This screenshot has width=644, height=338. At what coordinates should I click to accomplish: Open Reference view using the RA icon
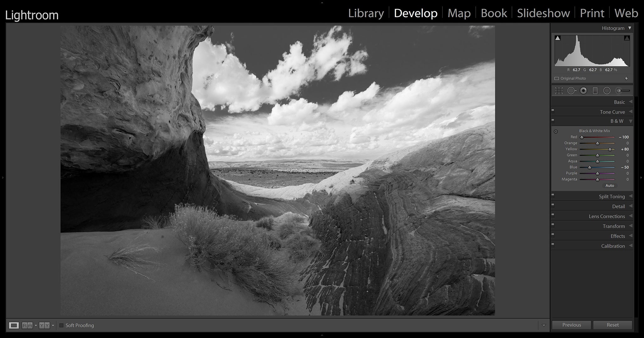pos(27,325)
